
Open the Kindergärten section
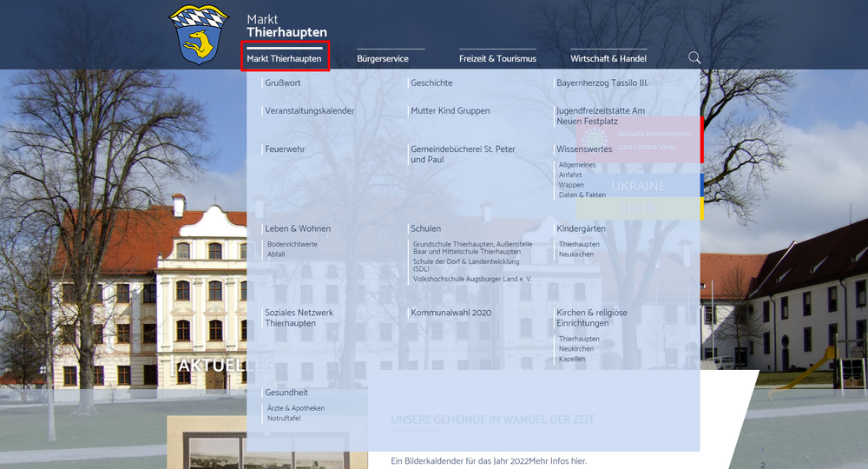coord(581,228)
